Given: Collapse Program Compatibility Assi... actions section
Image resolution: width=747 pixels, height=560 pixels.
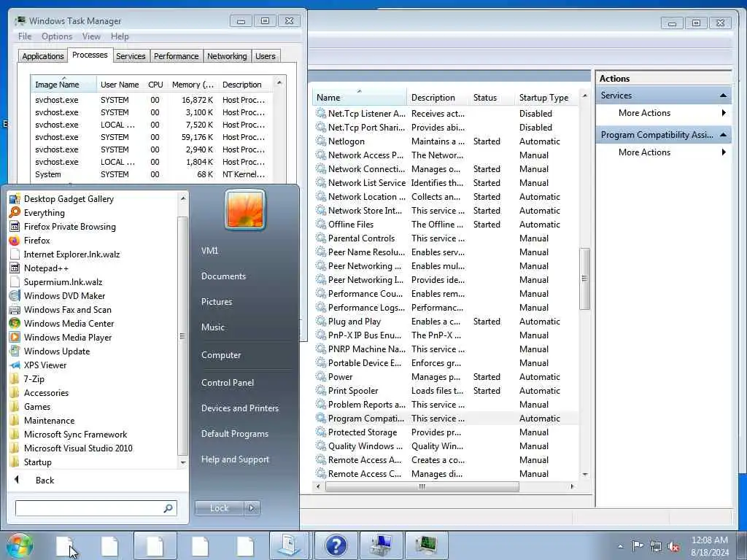Looking at the screenshot, I should click(x=723, y=135).
